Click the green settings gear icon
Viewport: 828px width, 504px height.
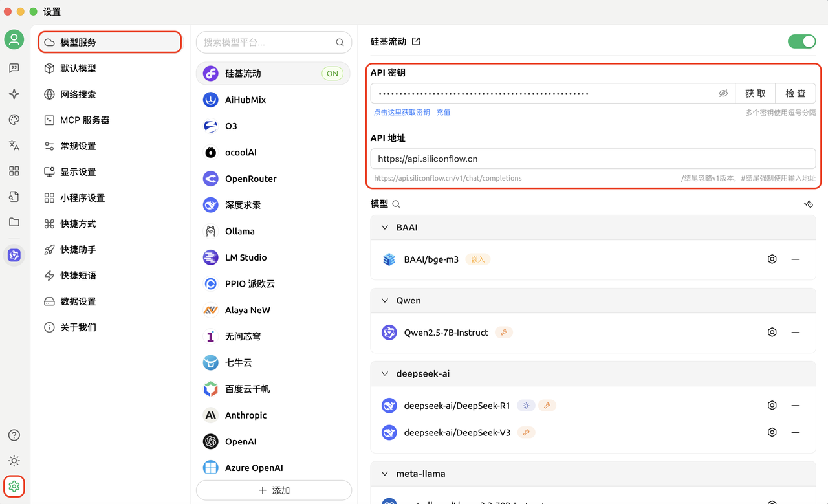[14, 487]
